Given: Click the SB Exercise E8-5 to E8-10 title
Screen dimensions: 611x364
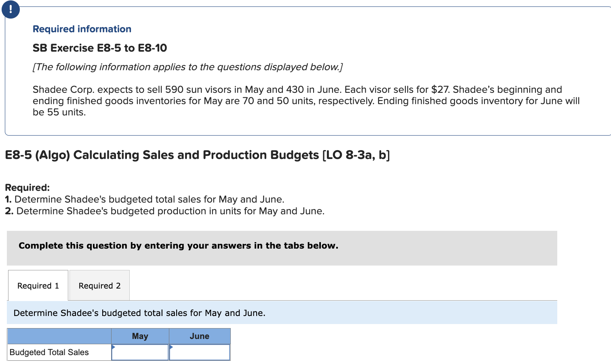Looking at the screenshot, I should pyautogui.click(x=100, y=48).
